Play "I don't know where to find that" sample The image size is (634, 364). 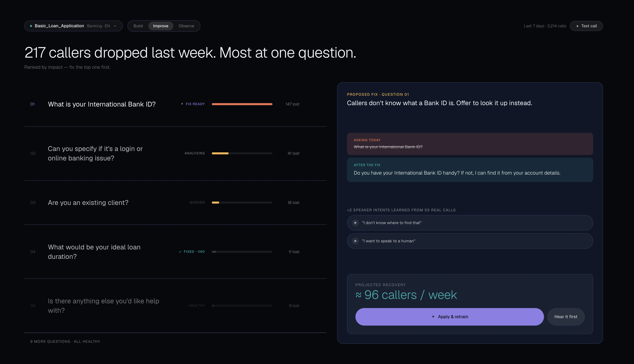tap(355, 223)
